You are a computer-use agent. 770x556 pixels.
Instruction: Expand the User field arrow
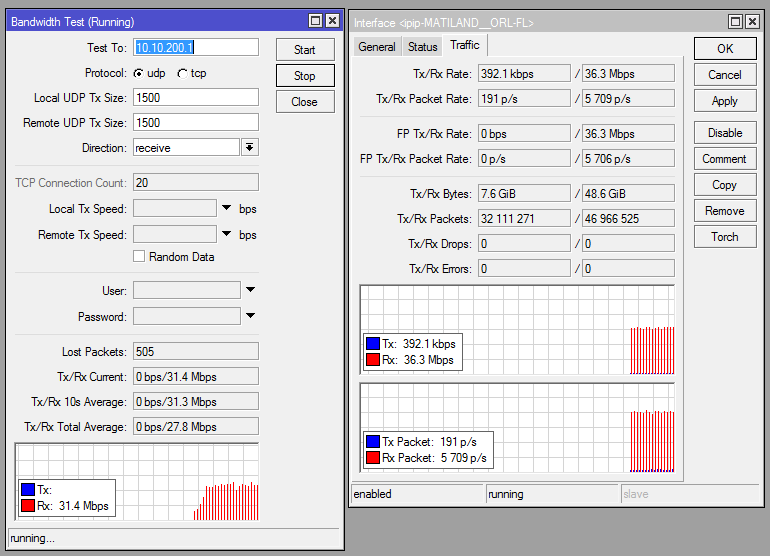pos(250,291)
